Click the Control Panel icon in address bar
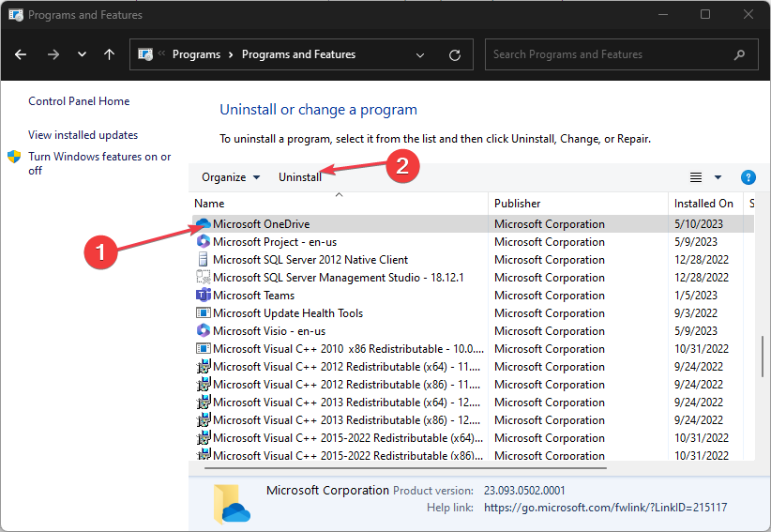Image resolution: width=771 pixels, height=532 pixels. tap(145, 54)
